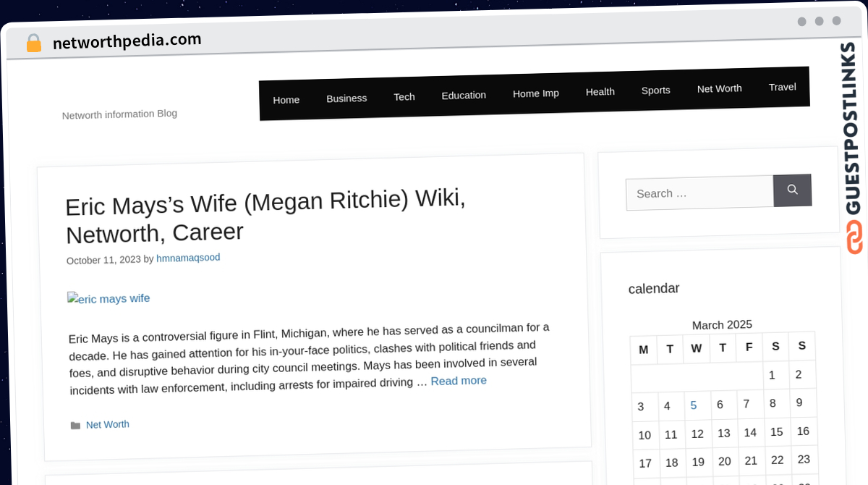Click calendar date 2
This screenshot has height=485, width=868.
pos(799,374)
